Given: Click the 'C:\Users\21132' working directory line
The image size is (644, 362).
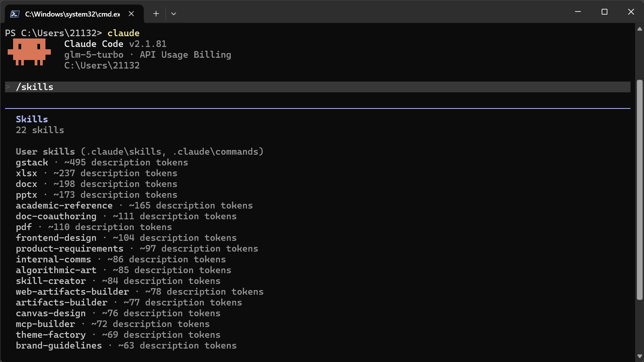Looking at the screenshot, I should point(102,65).
